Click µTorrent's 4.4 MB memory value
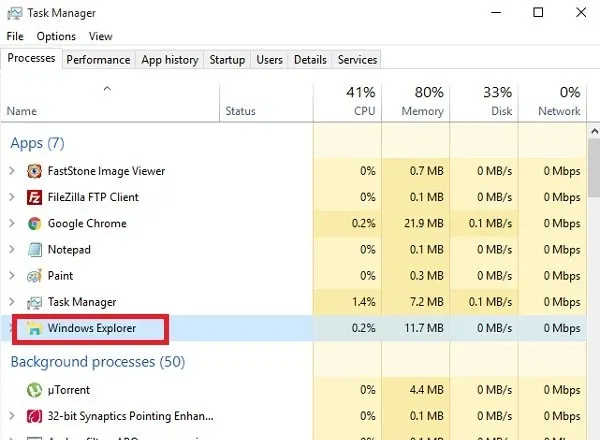600x440 pixels. coord(426,390)
